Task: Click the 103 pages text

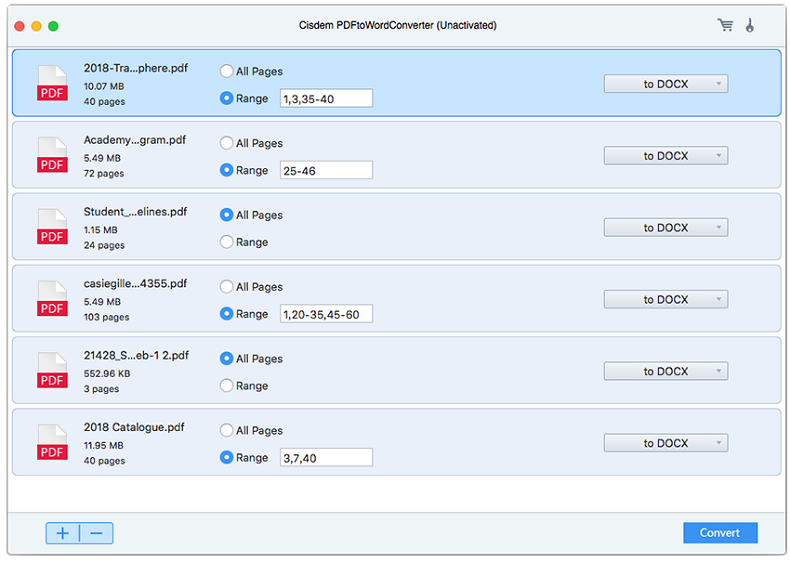Action: coord(106,317)
